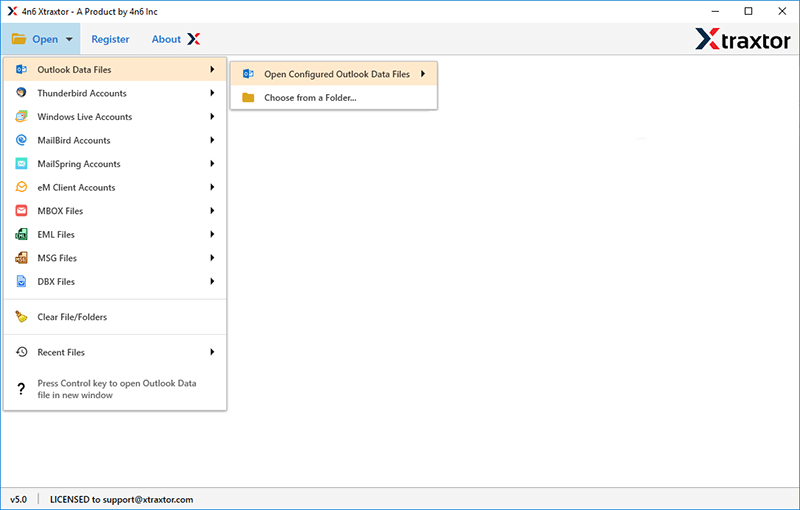Click the Thunderbird Accounts icon
800x510 pixels.
21,93
